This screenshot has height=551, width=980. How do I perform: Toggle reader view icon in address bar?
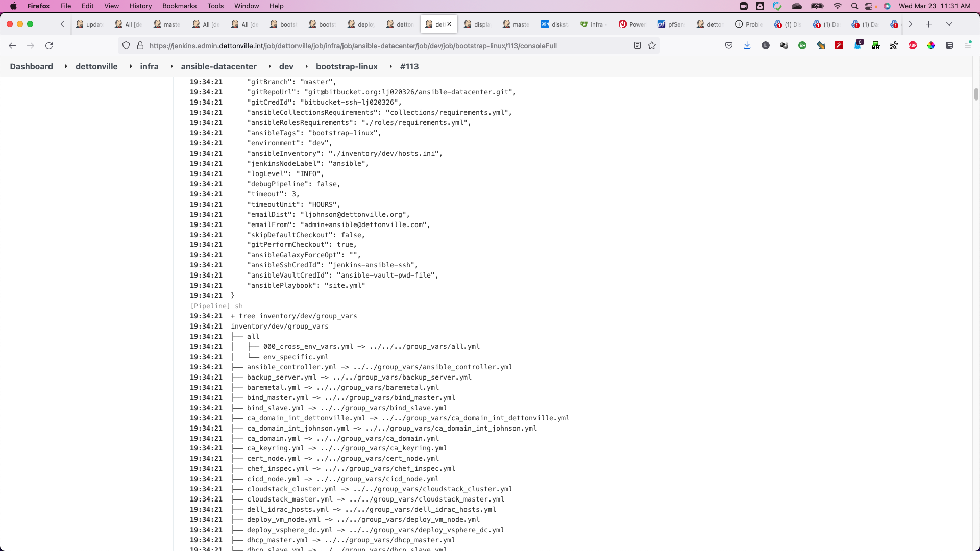tap(638, 46)
